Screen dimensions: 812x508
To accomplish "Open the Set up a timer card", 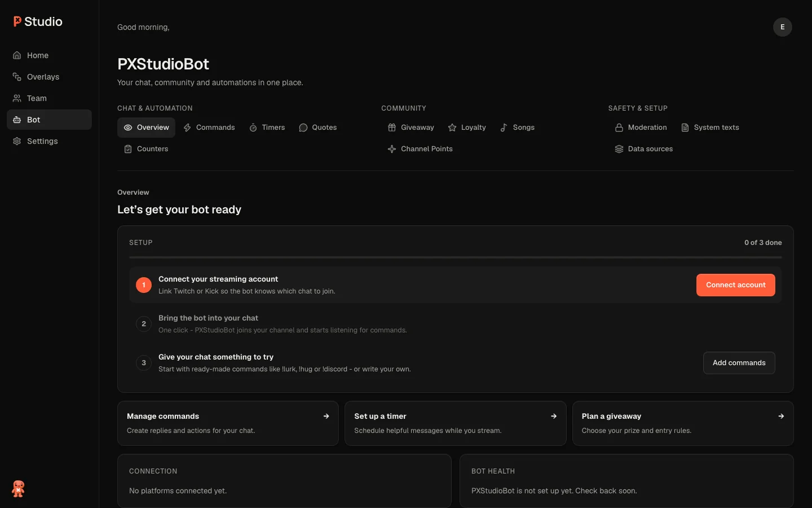I will pyautogui.click(x=455, y=423).
